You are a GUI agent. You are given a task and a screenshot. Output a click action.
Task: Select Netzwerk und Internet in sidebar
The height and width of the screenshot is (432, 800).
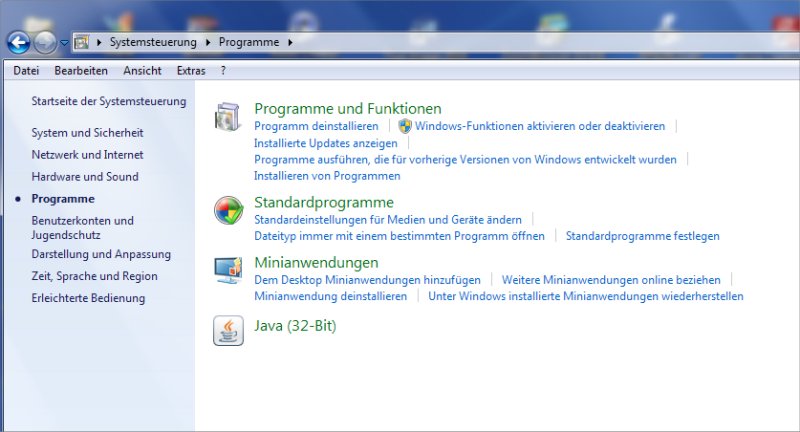coord(87,155)
